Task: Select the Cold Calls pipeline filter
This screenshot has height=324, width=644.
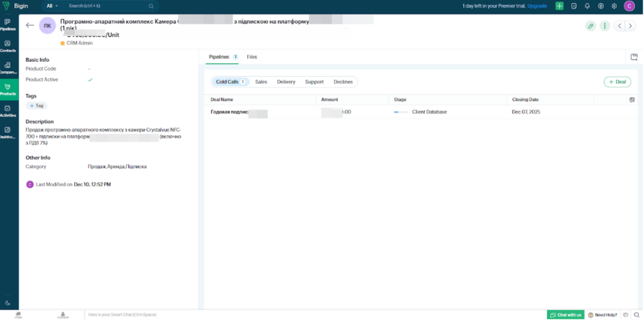Action: click(x=230, y=82)
